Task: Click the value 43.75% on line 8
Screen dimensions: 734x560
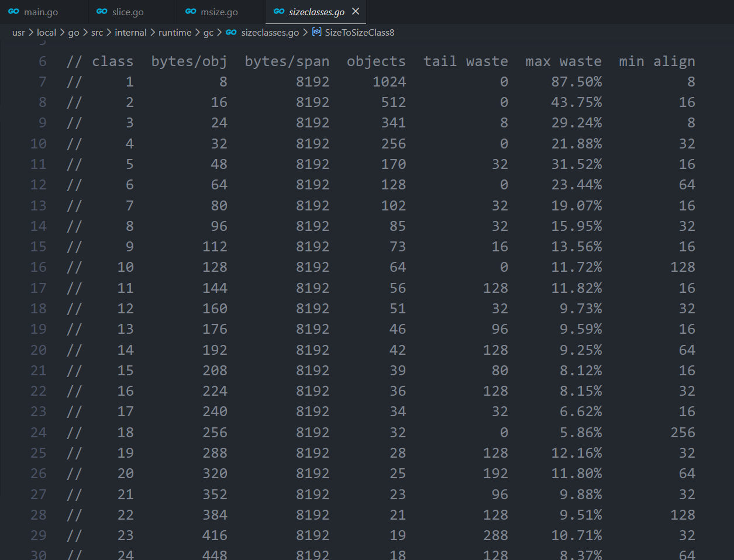Action: tap(576, 102)
